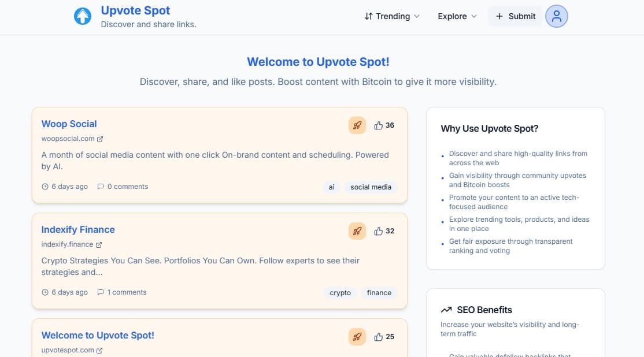The width and height of the screenshot is (644, 357).
Task: Click the rocket boost icon on Indexify Finance
Action: (357, 230)
